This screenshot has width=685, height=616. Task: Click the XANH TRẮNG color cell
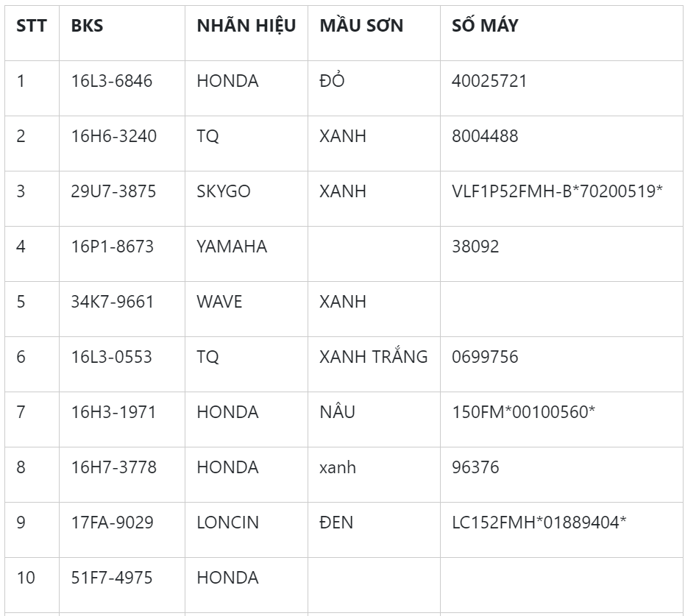click(x=373, y=357)
